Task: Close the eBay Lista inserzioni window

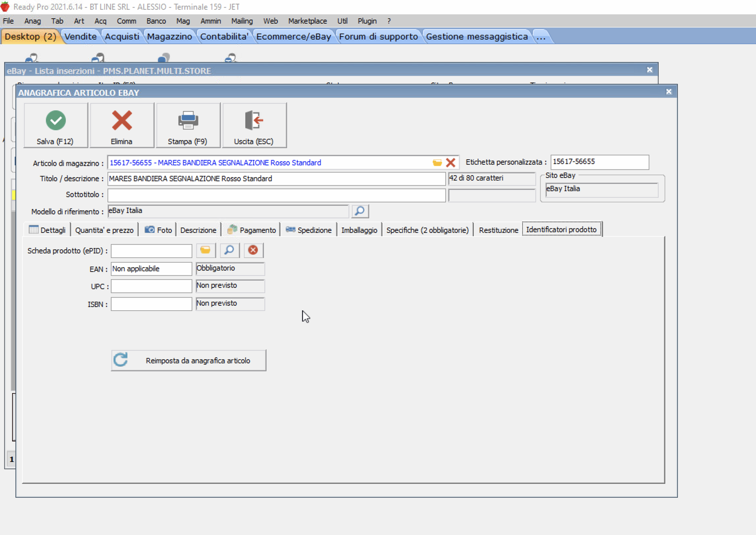Action: point(650,70)
